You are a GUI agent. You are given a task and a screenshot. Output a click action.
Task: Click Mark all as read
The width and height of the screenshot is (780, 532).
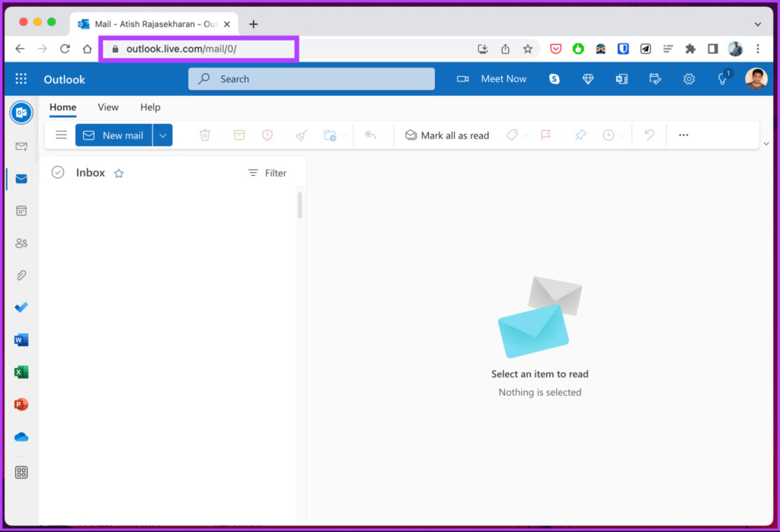[x=446, y=135]
